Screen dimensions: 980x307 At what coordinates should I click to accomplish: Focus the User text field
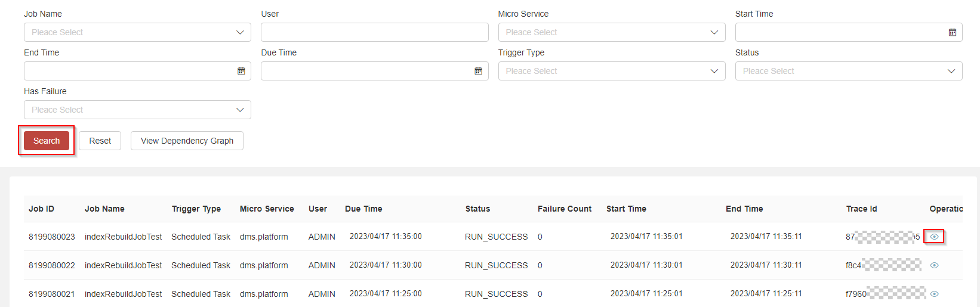[x=374, y=32]
